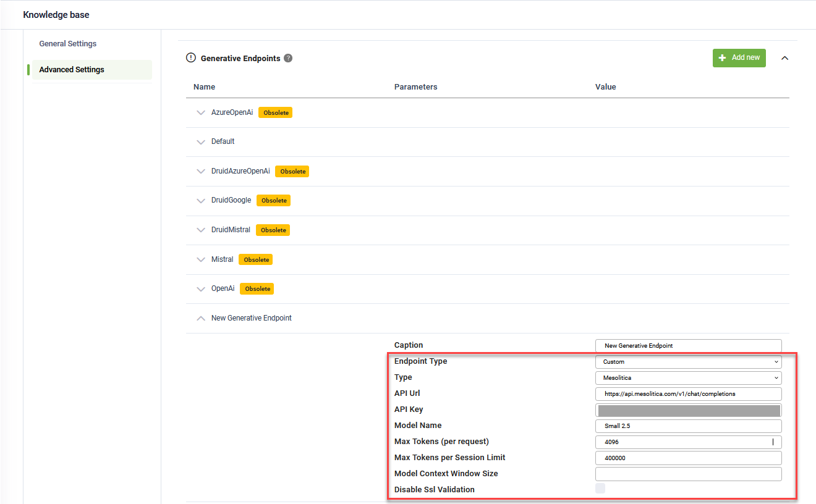Expand the Default endpoint row
Viewport: 816px width, 504px height.
pyautogui.click(x=200, y=142)
